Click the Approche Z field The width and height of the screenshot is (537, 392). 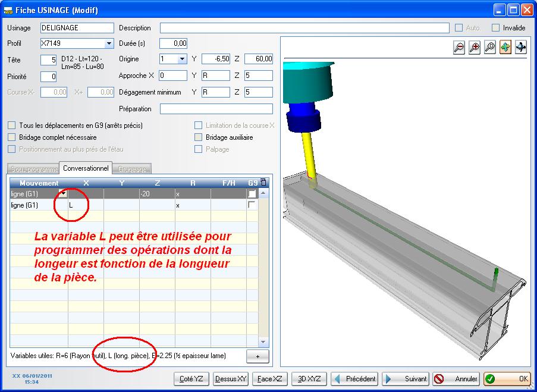coord(259,76)
